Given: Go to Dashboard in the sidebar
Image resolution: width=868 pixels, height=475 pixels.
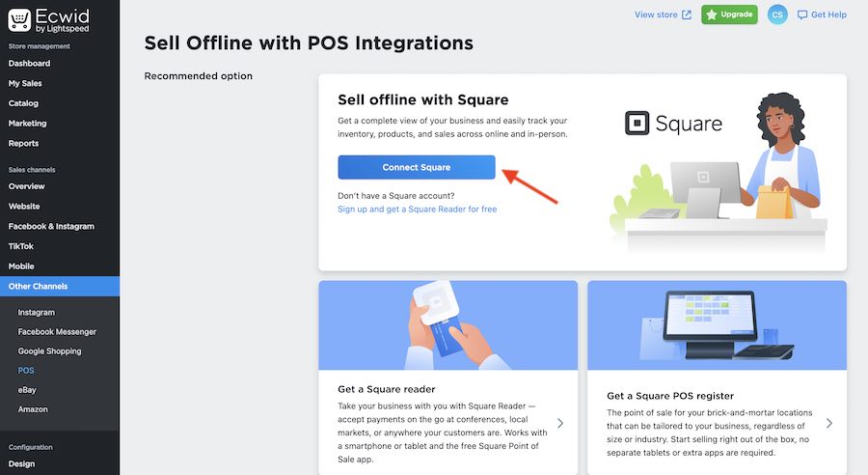Looking at the screenshot, I should [x=29, y=63].
